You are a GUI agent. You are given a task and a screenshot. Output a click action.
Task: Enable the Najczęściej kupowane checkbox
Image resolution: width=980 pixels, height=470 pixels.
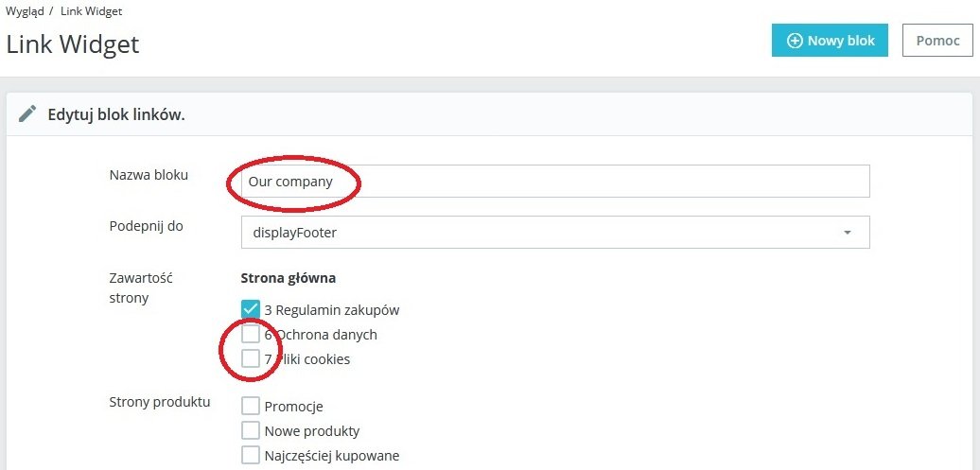coord(251,456)
